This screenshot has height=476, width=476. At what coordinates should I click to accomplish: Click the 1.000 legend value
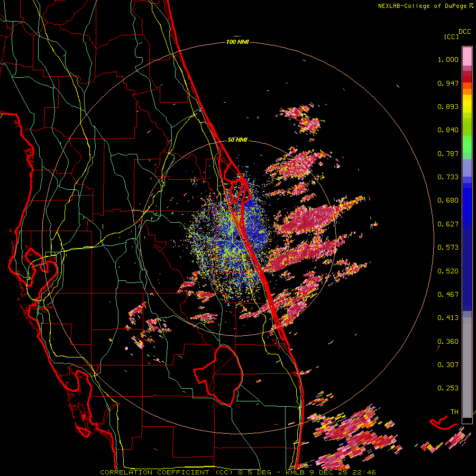(448, 59)
